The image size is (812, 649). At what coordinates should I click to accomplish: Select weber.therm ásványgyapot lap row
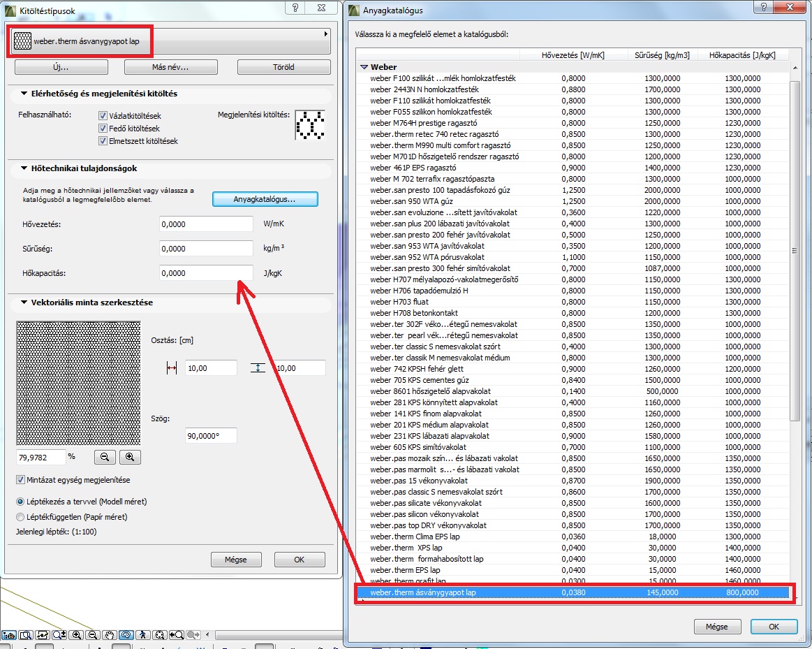[x=573, y=592]
